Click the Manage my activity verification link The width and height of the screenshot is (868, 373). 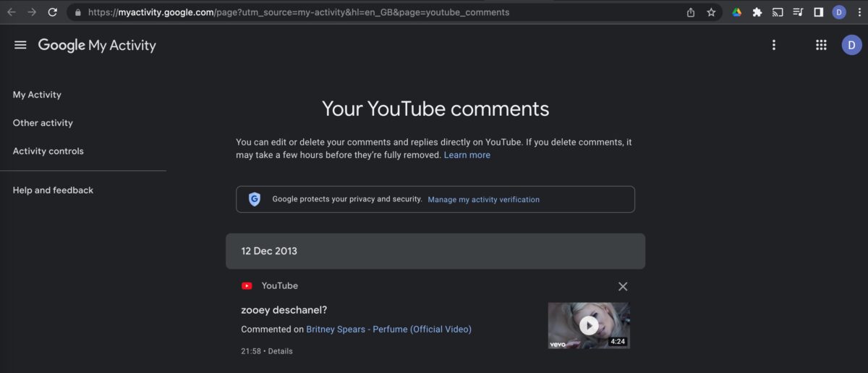click(484, 199)
